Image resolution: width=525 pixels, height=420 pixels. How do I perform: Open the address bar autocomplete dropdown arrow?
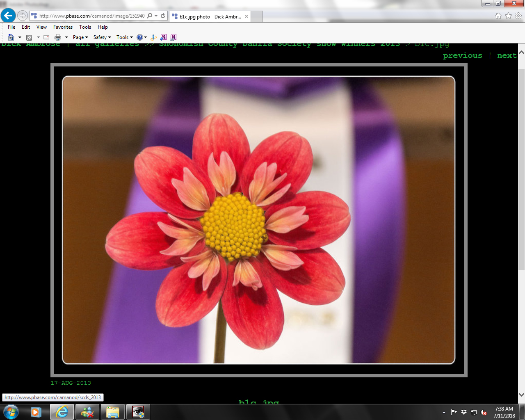(x=156, y=16)
